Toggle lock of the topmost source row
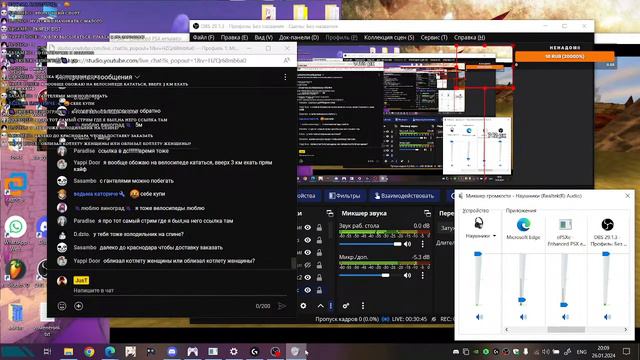Image resolution: width=640 pixels, height=360 pixels. [x=319, y=227]
